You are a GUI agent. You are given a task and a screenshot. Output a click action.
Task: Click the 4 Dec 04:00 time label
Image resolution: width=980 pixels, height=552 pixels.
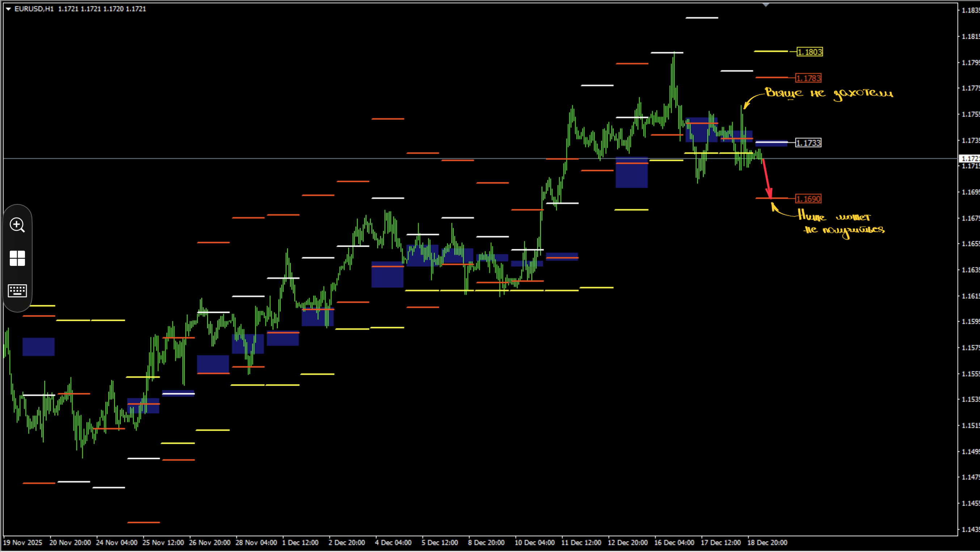pyautogui.click(x=393, y=543)
